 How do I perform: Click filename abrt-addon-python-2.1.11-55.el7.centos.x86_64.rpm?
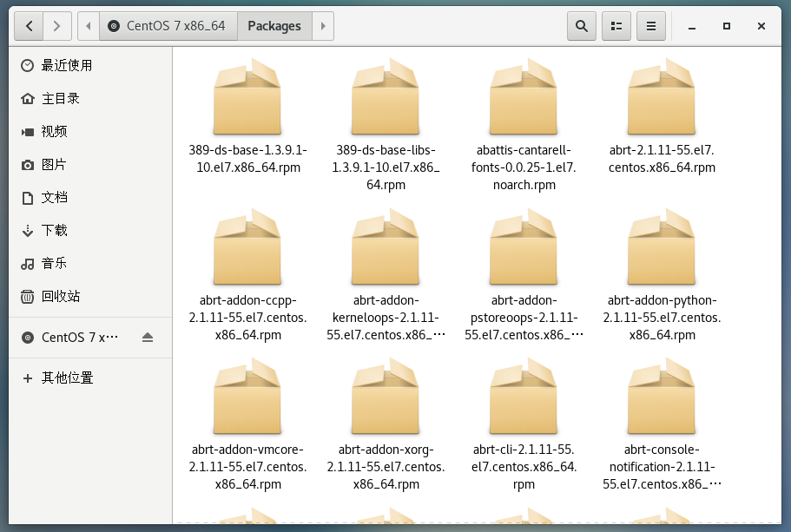pyautogui.click(x=662, y=318)
